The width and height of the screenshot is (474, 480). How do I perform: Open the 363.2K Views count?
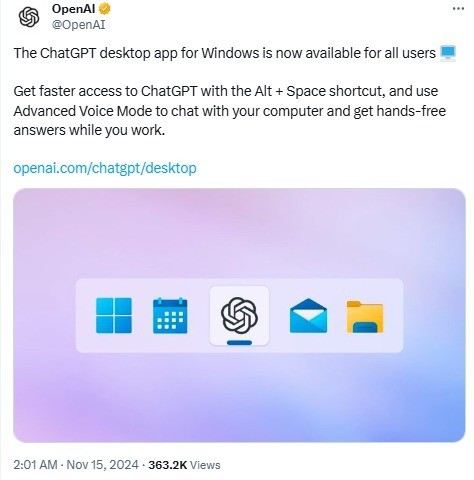tap(184, 465)
